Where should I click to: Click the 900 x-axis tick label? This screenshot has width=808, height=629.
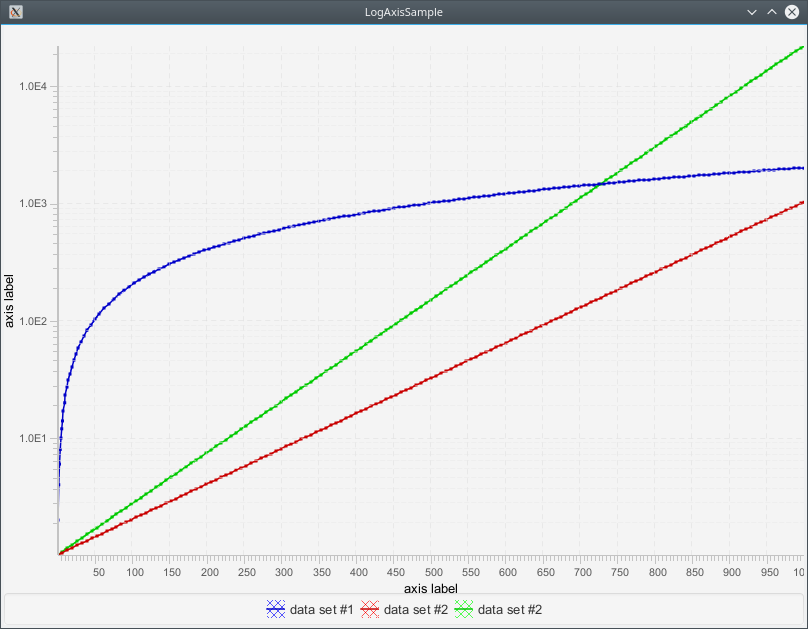(732, 572)
